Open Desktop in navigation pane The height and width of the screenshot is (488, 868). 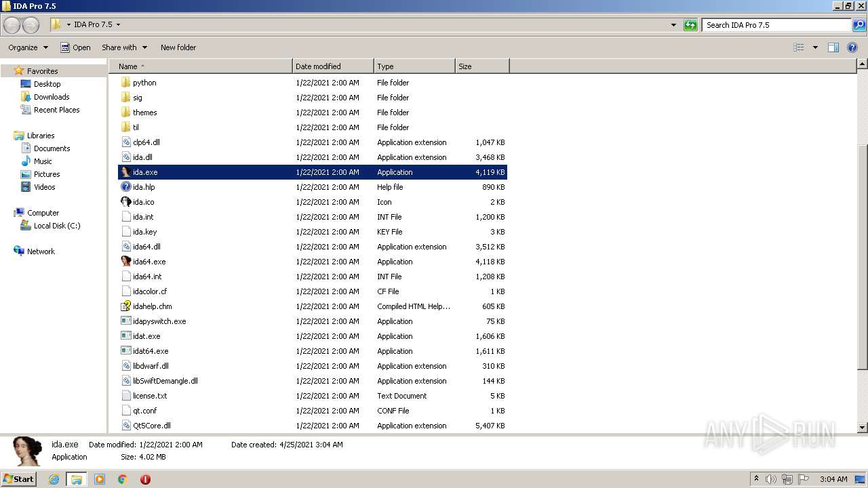47,84
